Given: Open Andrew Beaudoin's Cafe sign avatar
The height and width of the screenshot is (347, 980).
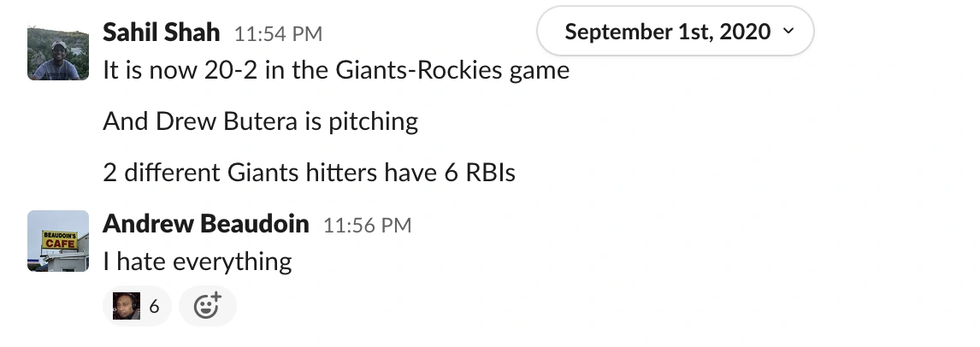Looking at the screenshot, I should pyautogui.click(x=58, y=240).
